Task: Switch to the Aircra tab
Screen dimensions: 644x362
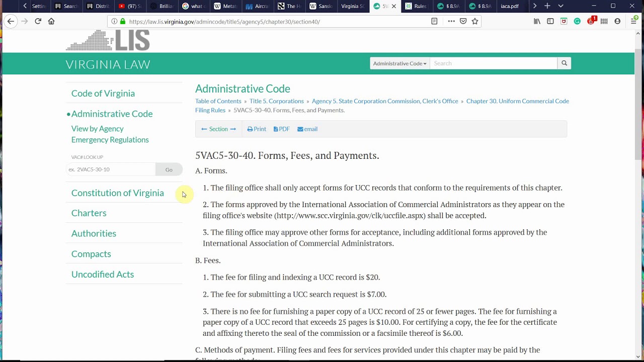Action: click(x=257, y=6)
